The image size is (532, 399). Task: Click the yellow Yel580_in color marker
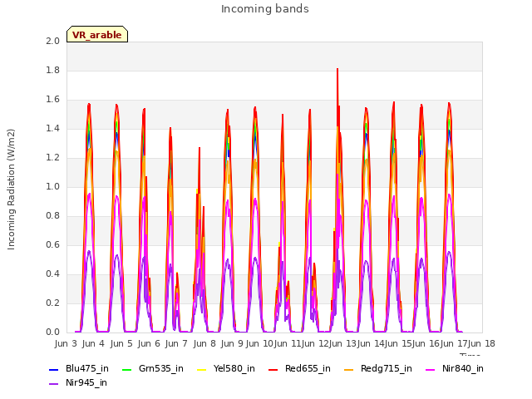201,369
